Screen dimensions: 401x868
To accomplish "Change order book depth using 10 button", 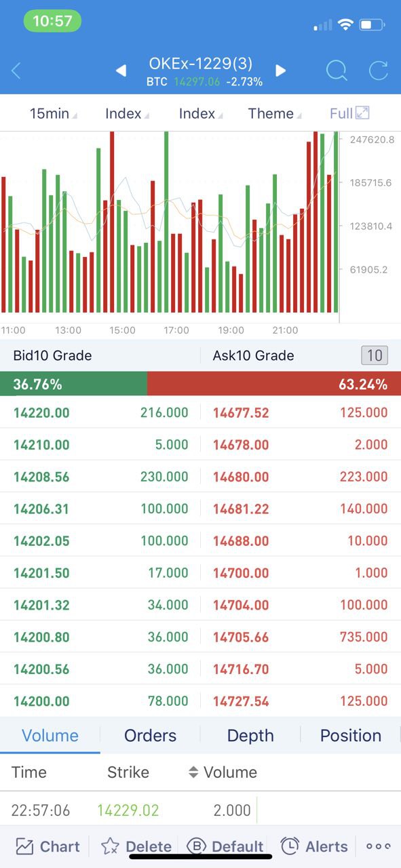I will (x=375, y=355).
